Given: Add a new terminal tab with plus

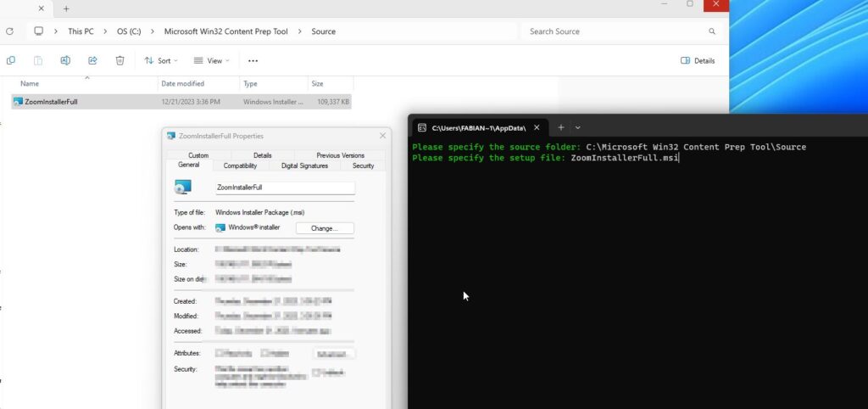Looking at the screenshot, I should tap(560, 127).
